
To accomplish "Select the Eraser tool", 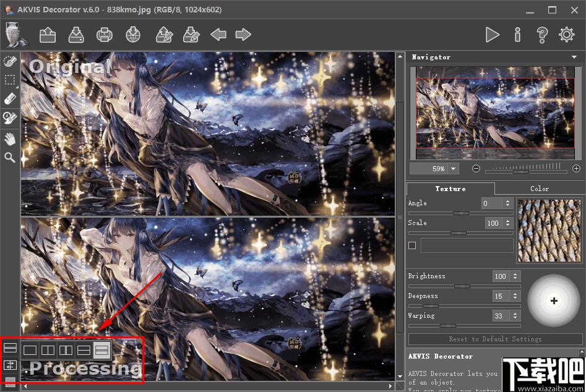I will 10,99.
